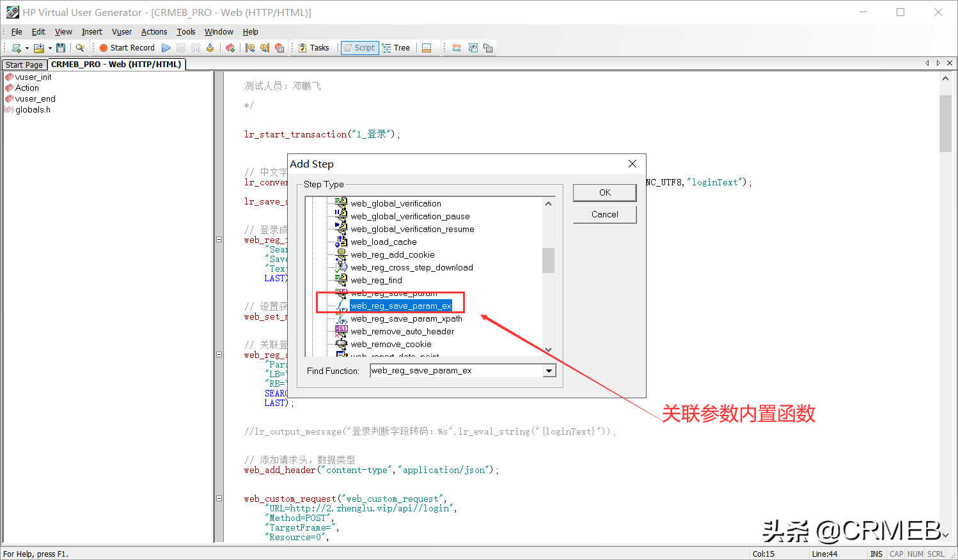Click the last toolbar icon after Parameter List
The image size is (958, 560).
(488, 48)
